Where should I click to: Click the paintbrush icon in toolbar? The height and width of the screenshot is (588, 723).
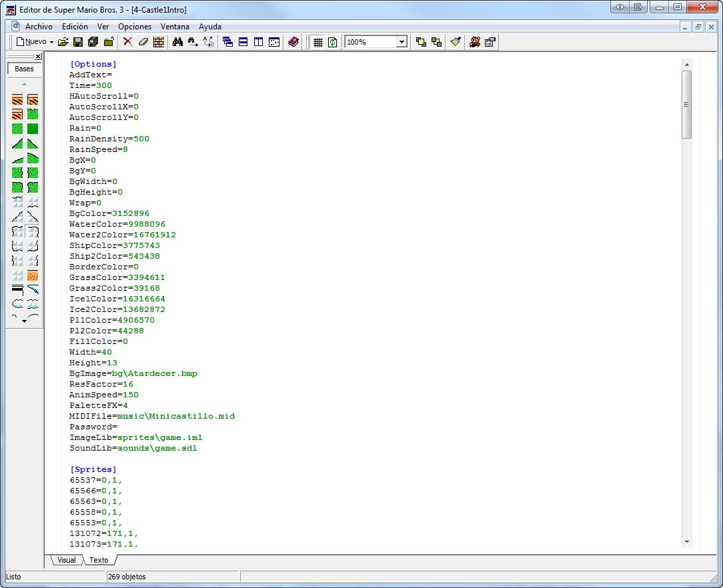coord(456,42)
